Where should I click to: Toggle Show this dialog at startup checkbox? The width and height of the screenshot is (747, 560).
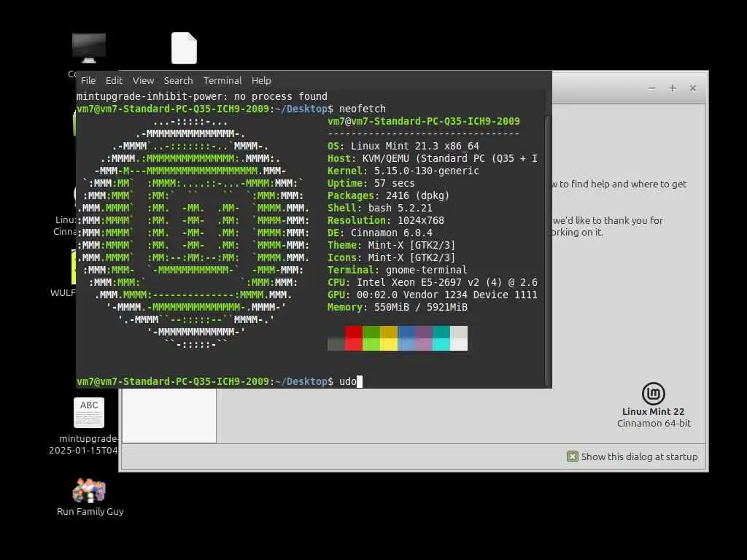pos(572,456)
